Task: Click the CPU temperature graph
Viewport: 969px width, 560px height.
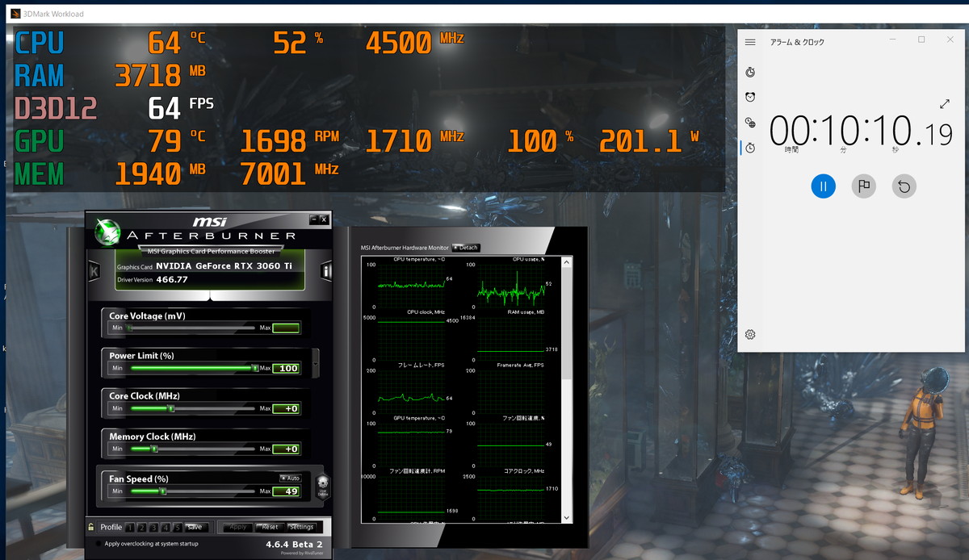Action: [x=411, y=285]
